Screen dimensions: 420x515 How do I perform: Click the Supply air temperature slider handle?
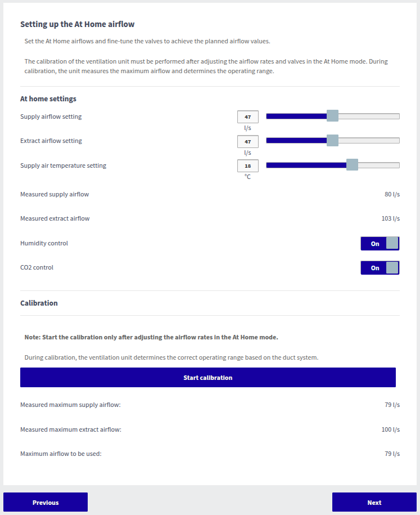click(352, 165)
